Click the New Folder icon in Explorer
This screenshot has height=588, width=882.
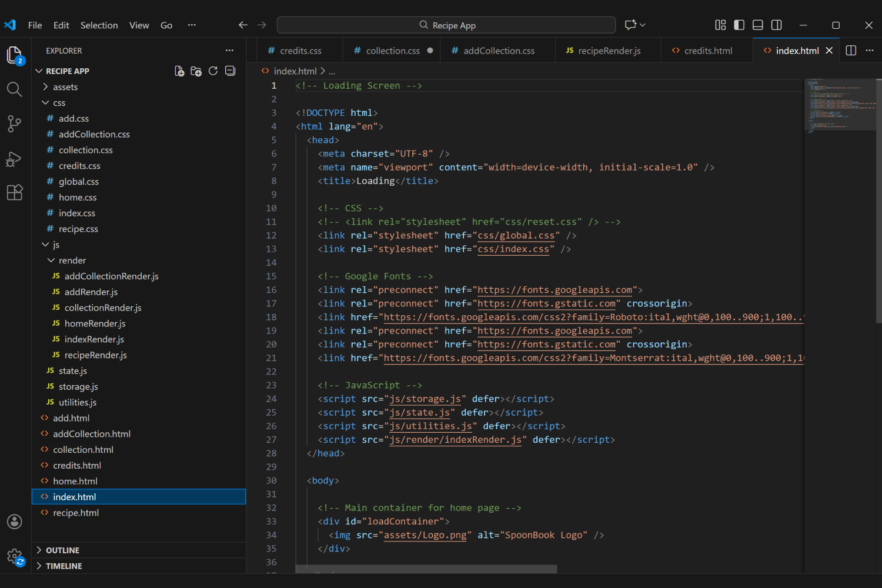[196, 71]
